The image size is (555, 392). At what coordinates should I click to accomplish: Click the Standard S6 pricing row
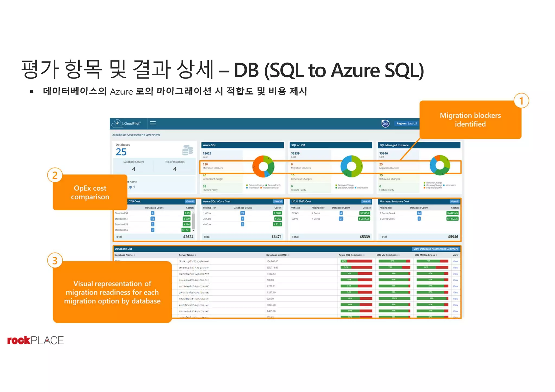(153, 230)
